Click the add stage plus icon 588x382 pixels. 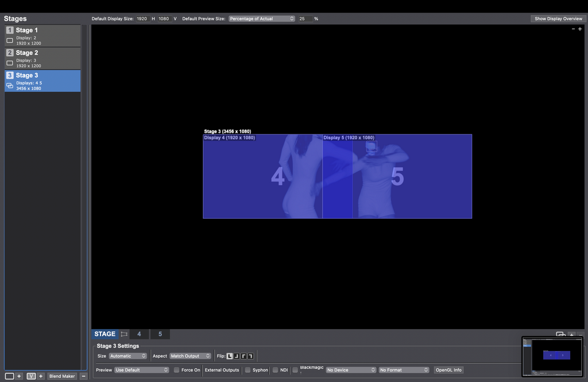coord(19,376)
